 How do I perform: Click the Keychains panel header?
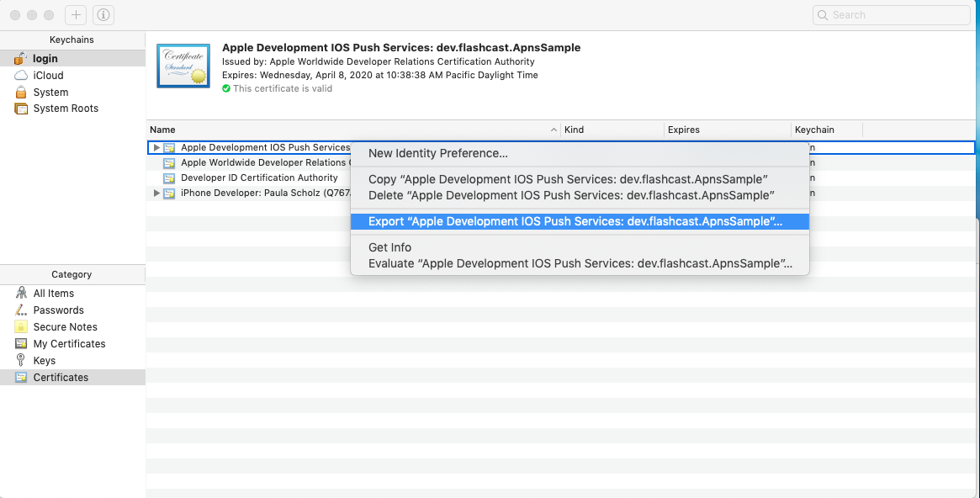coord(72,40)
